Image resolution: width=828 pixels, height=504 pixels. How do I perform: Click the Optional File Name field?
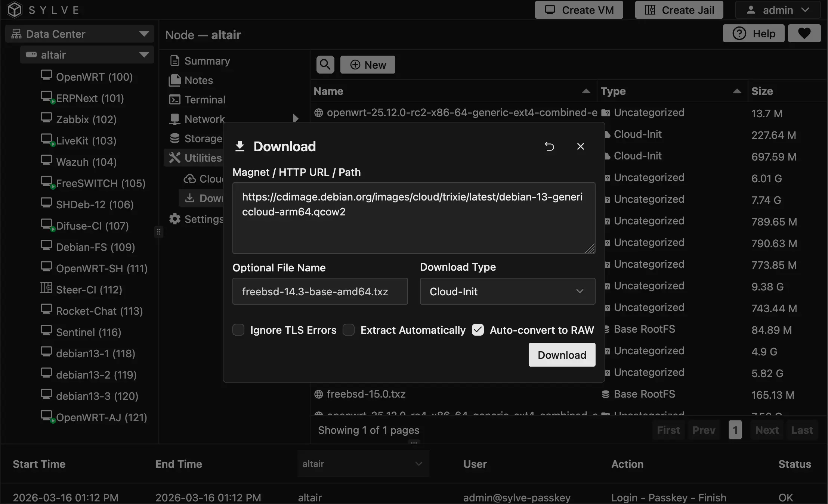coord(320,291)
